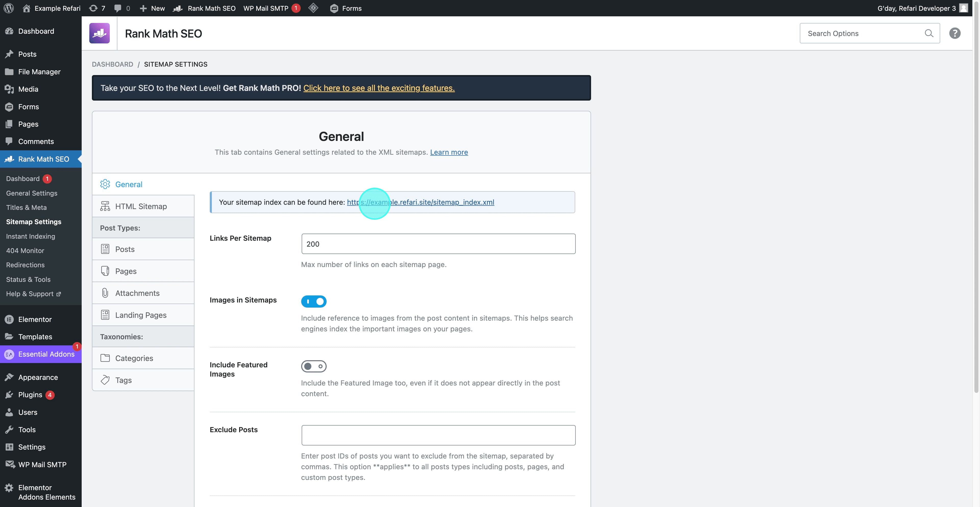Enable the Include Featured Images toggle
Screen dimensions: 980x507
(x=313, y=366)
